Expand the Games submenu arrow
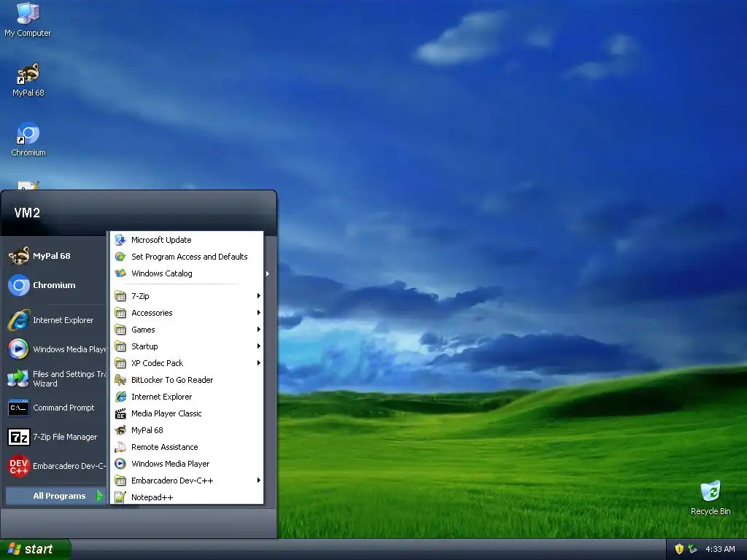Image resolution: width=747 pixels, height=560 pixels. coord(259,330)
